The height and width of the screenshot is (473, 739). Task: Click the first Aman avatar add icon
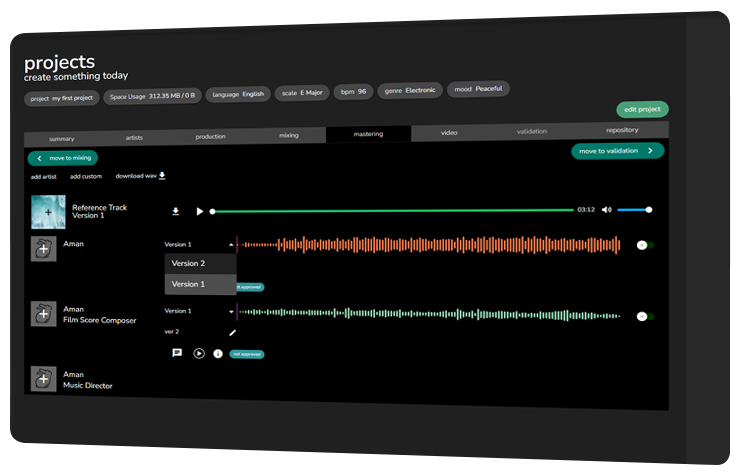44,249
